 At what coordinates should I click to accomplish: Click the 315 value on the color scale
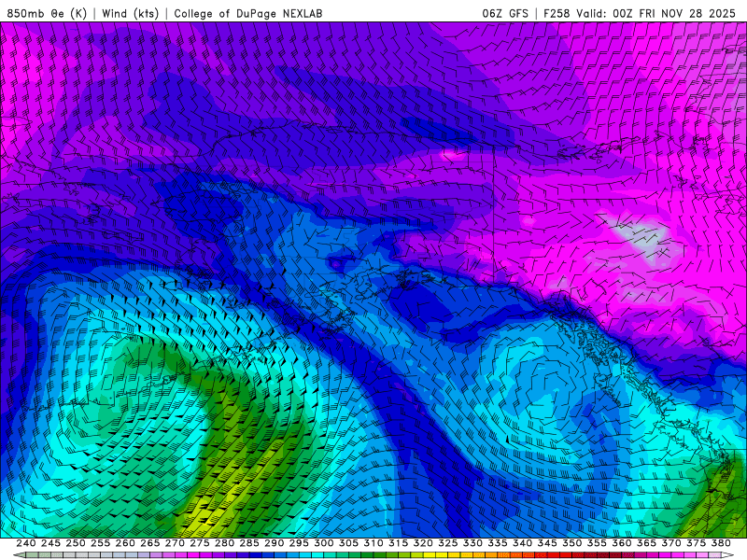398,543
